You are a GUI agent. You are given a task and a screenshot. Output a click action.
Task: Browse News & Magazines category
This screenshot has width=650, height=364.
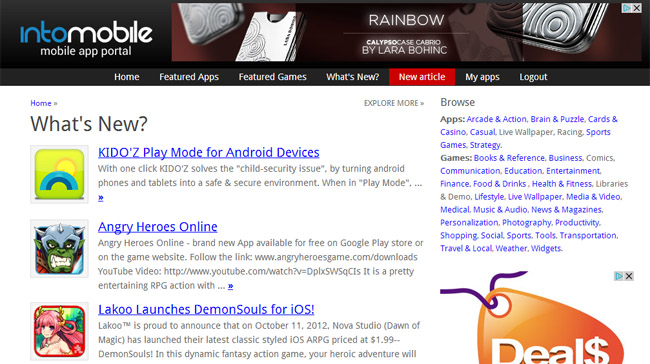coord(566,209)
